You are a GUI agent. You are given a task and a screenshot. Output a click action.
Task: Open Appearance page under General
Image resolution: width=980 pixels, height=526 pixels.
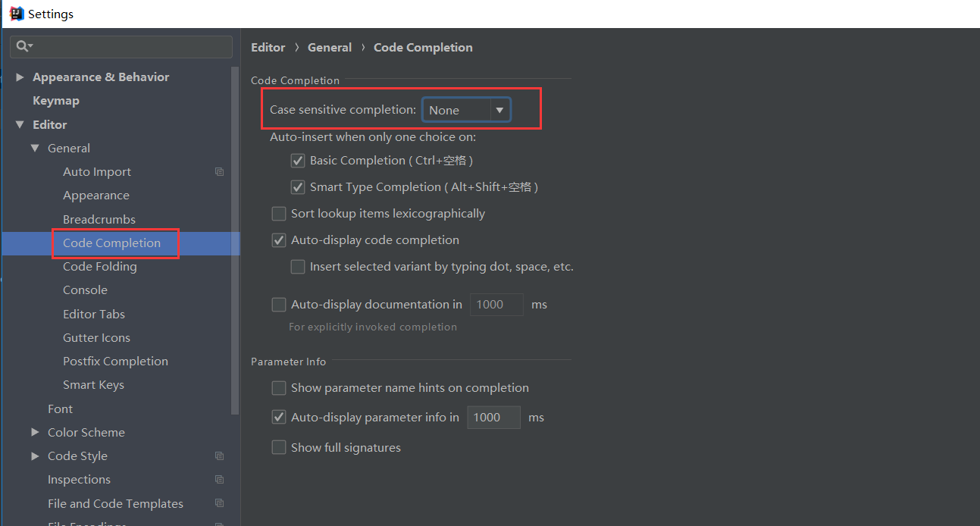click(x=96, y=196)
